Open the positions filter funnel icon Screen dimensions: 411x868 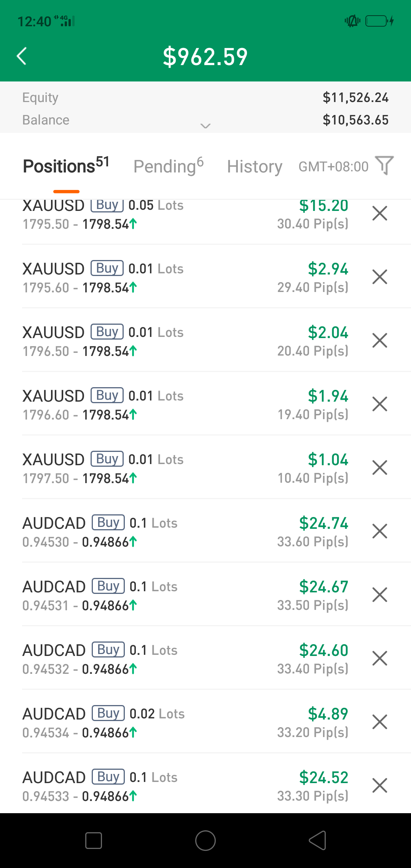(x=384, y=166)
